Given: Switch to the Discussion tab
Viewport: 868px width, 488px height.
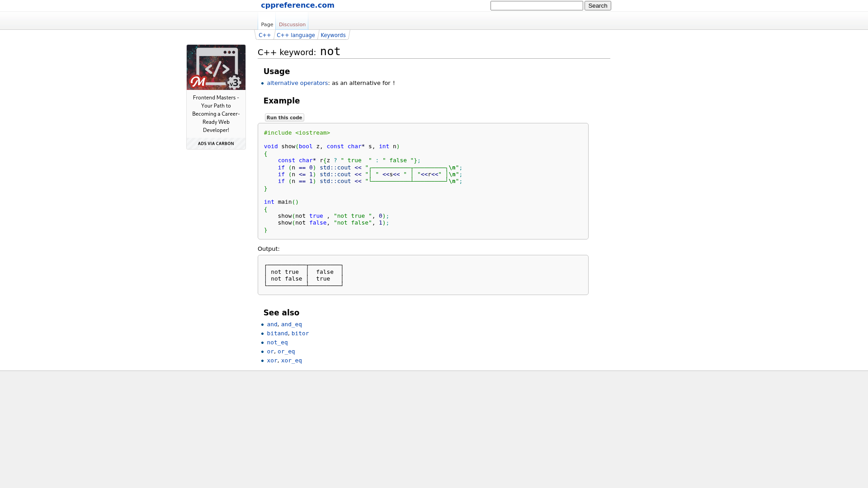Looking at the screenshot, I should (292, 24).
